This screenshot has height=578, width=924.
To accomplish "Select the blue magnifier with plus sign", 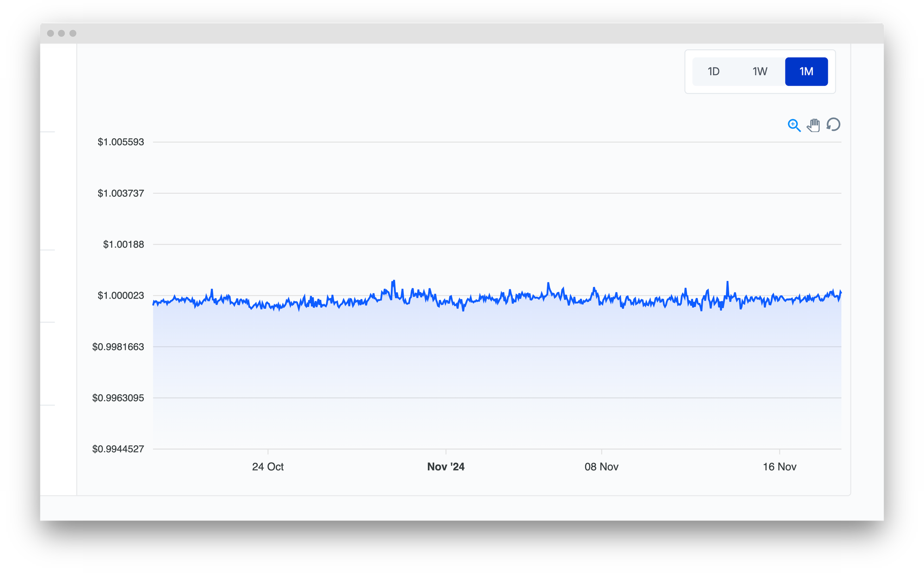I will coord(794,125).
